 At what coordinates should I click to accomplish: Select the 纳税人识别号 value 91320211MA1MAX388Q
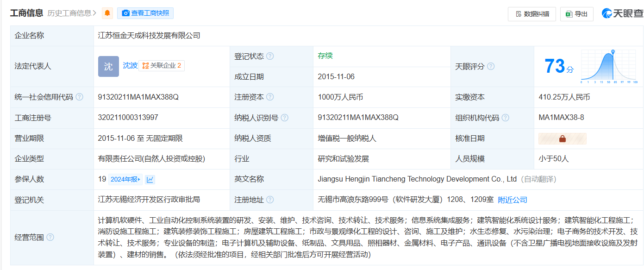[358, 118]
